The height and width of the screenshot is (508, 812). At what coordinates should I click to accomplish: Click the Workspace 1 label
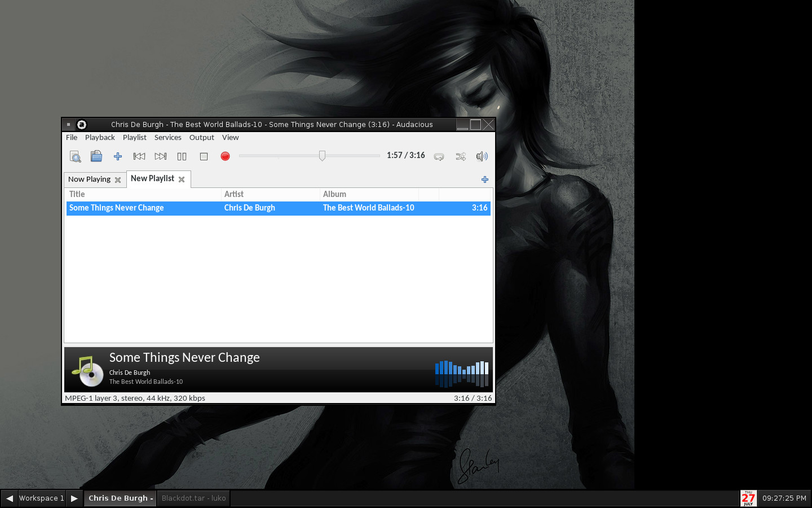[x=42, y=498]
